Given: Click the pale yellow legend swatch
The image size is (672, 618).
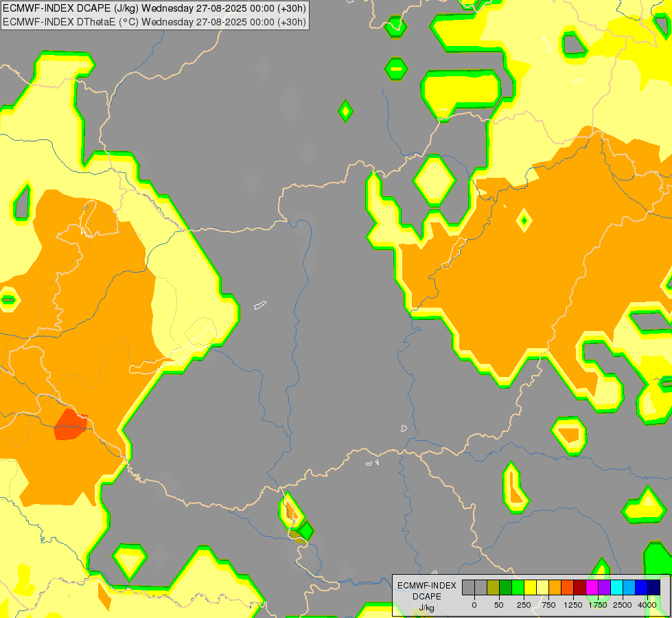Looking at the screenshot, I should 542,587.
